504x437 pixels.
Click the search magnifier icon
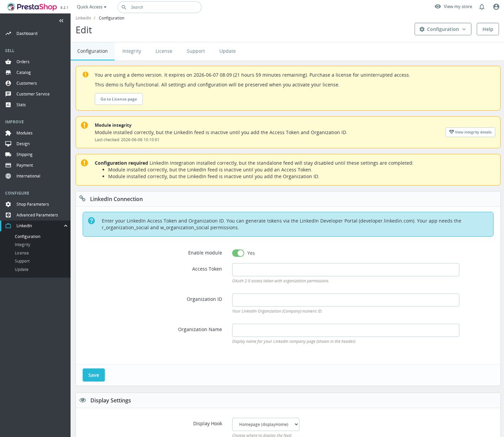tap(124, 7)
